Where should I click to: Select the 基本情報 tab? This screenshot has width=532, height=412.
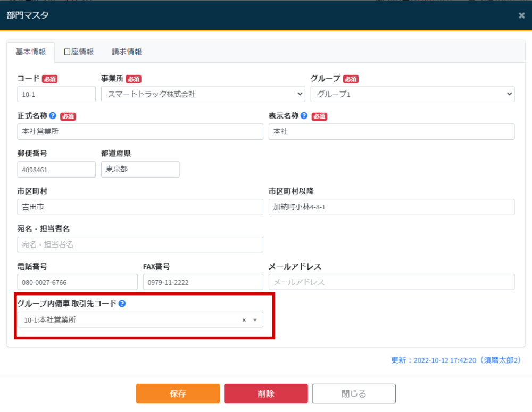click(31, 52)
